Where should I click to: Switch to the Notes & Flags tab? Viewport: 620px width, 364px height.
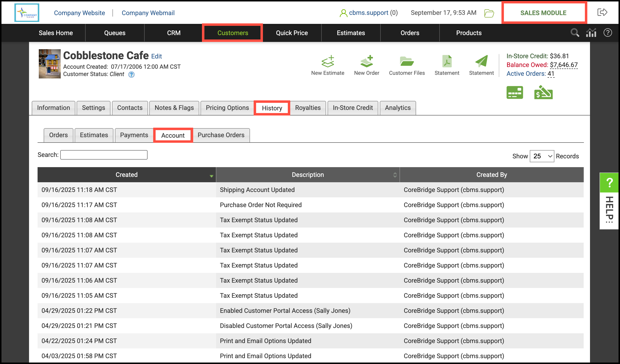tap(174, 108)
